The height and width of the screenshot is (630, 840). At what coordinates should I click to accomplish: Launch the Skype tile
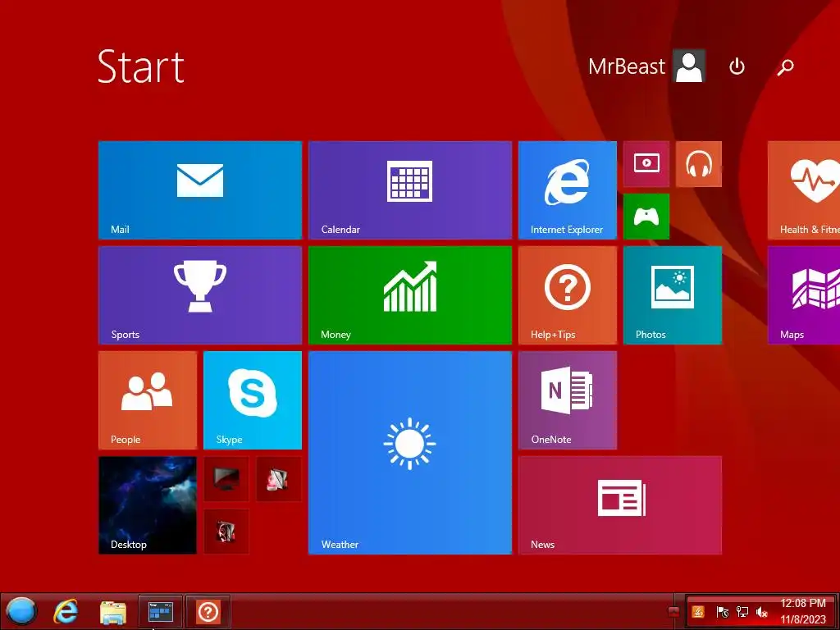click(x=253, y=400)
